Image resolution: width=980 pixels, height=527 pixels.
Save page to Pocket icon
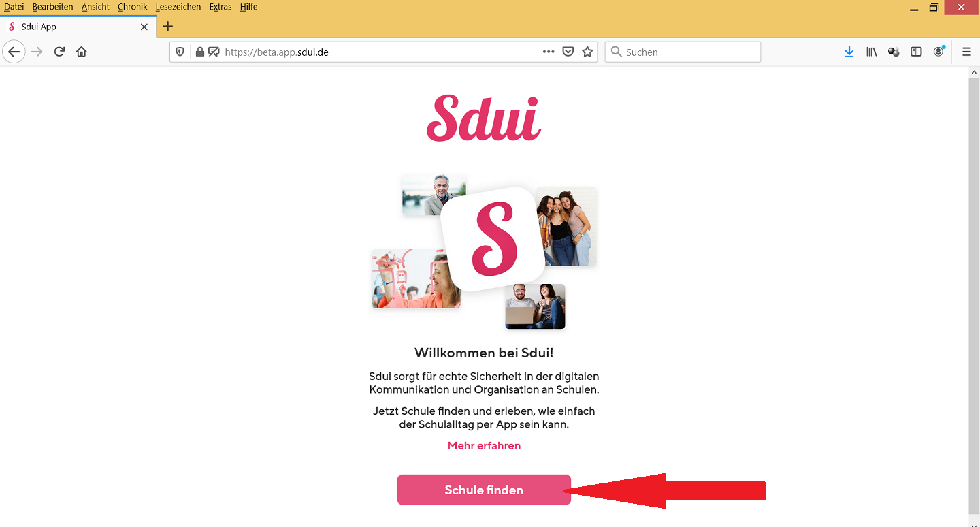[568, 52]
